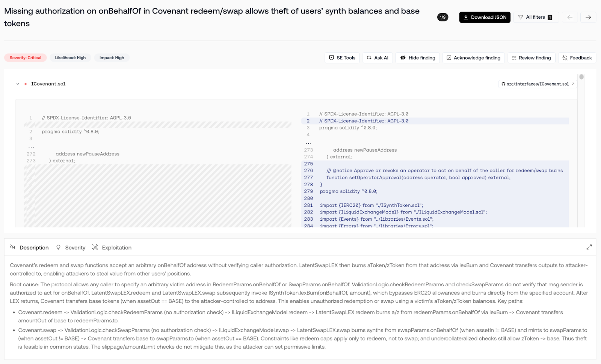Hide this finding
This screenshot has width=601, height=364.
click(x=417, y=58)
